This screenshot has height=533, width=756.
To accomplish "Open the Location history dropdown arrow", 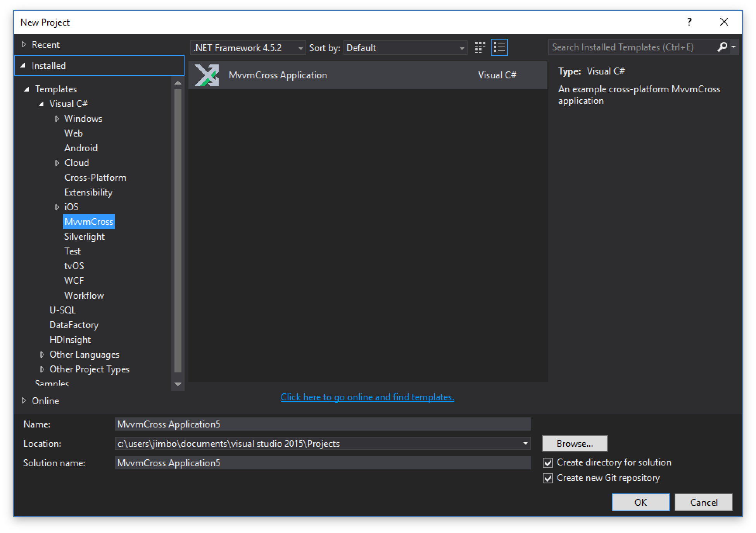I will coord(525,443).
